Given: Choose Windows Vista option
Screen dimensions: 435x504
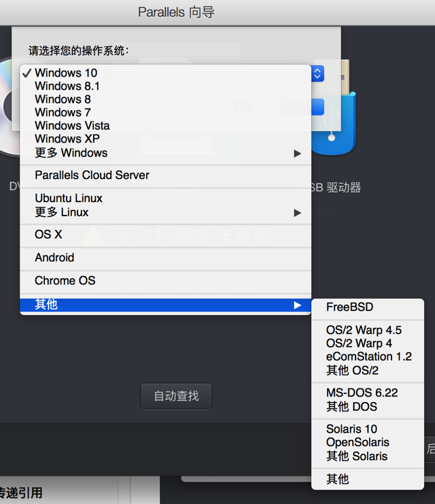Looking at the screenshot, I should [x=165, y=126].
